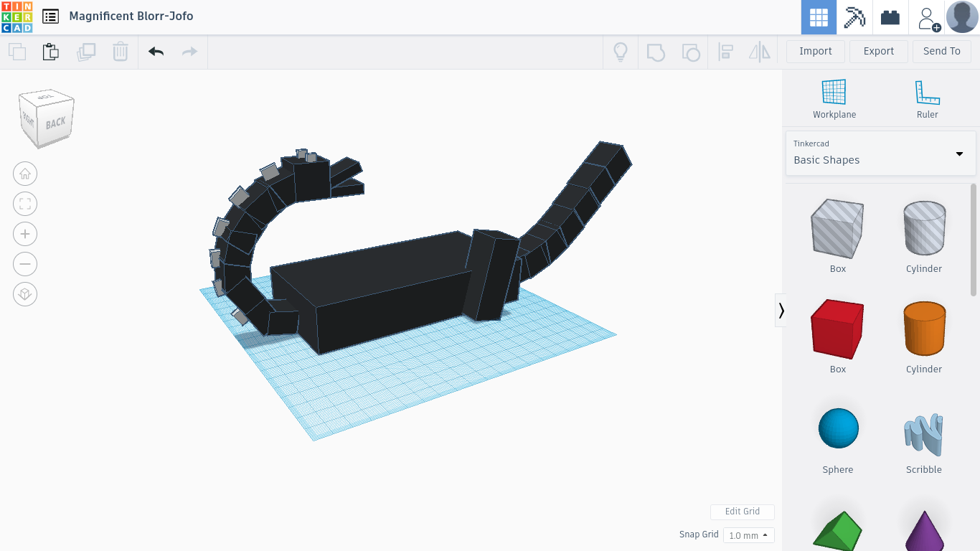Switch to 3D design grid view
The image size is (980, 551).
(819, 17)
